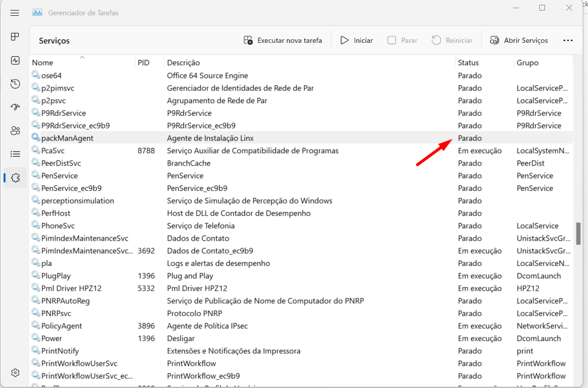Image resolution: width=588 pixels, height=388 pixels.
Task: Open the hamburger navigation menu
Action: point(15,13)
